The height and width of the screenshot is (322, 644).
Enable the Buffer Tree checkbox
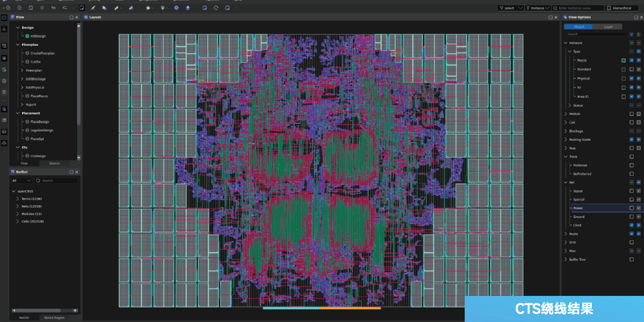pos(632,259)
